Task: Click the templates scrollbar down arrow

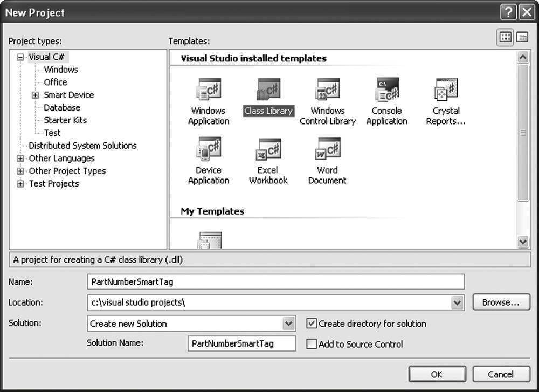Action: [x=523, y=242]
